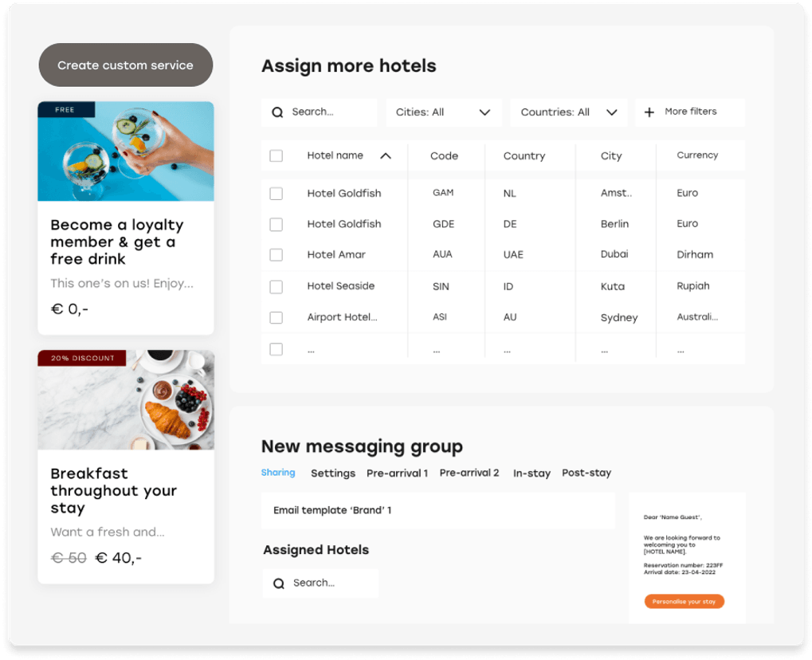The width and height of the screenshot is (812, 660).
Task: Click the GDE code cell
Action: pos(444,224)
